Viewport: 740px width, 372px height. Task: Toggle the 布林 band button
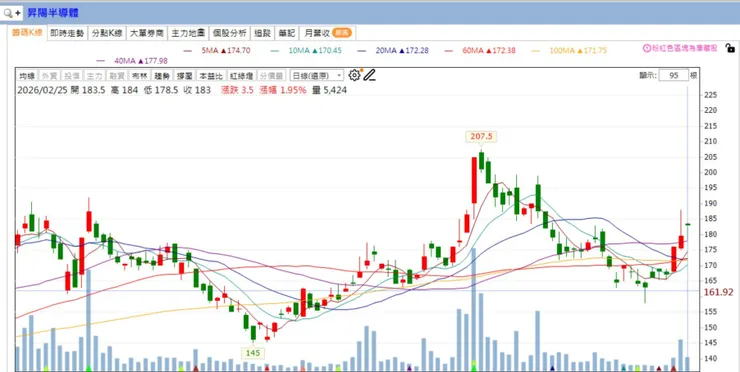[139, 76]
